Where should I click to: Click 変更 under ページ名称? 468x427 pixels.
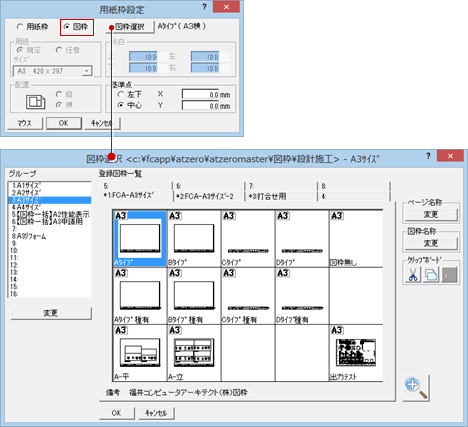(431, 215)
